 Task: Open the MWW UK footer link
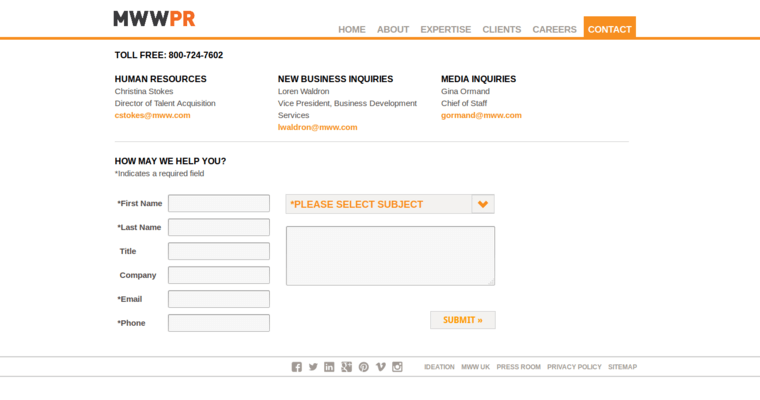tap(475, 367)
